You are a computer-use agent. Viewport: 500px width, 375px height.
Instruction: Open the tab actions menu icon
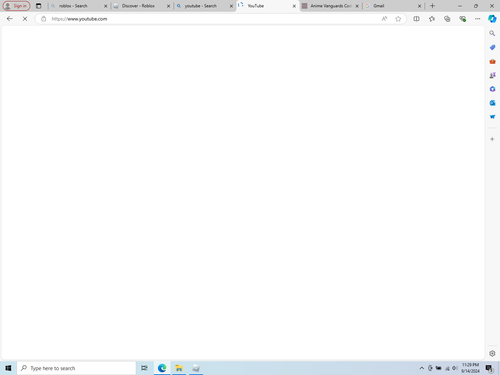pyautogui.click(x=39, y=6)
